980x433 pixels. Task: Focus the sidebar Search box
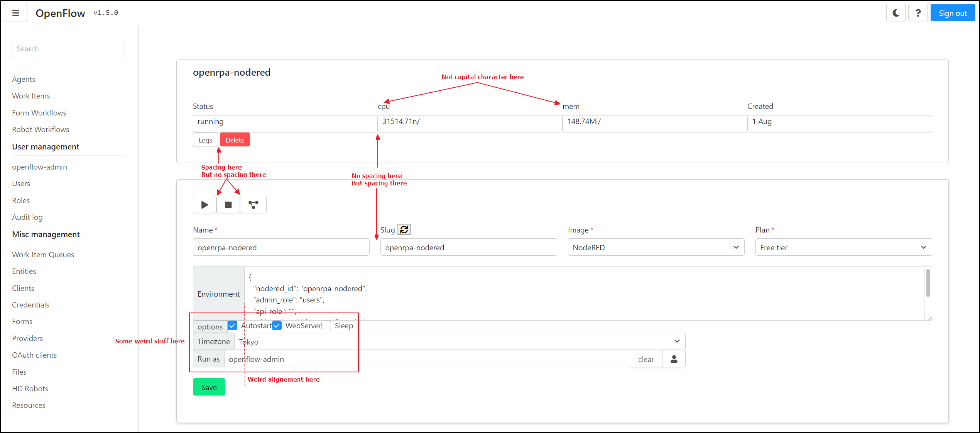click(68, 49)
